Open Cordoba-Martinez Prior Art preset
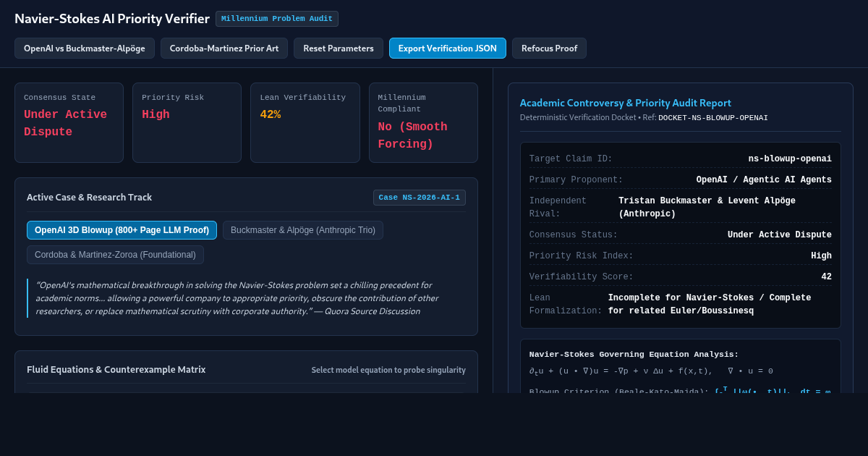 pyautogui.click(x=224, y=48)
